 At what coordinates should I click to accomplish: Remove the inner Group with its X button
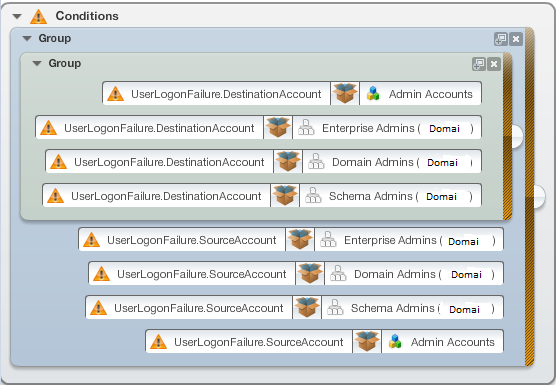click(x=494, y=64)
